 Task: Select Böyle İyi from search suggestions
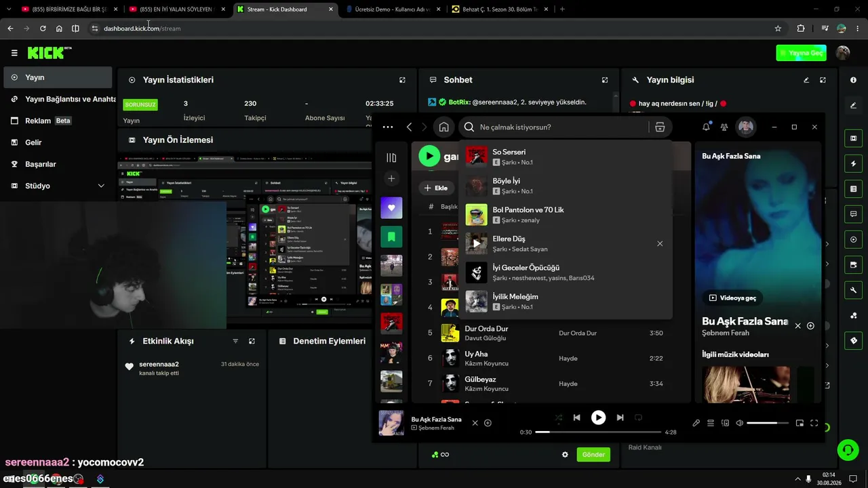click(565, 186)
